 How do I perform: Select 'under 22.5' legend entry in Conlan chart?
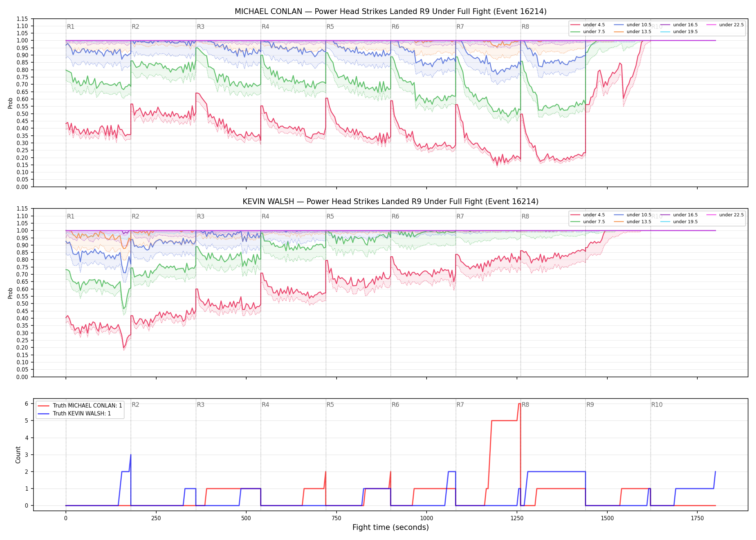click(x=725, y=25)
